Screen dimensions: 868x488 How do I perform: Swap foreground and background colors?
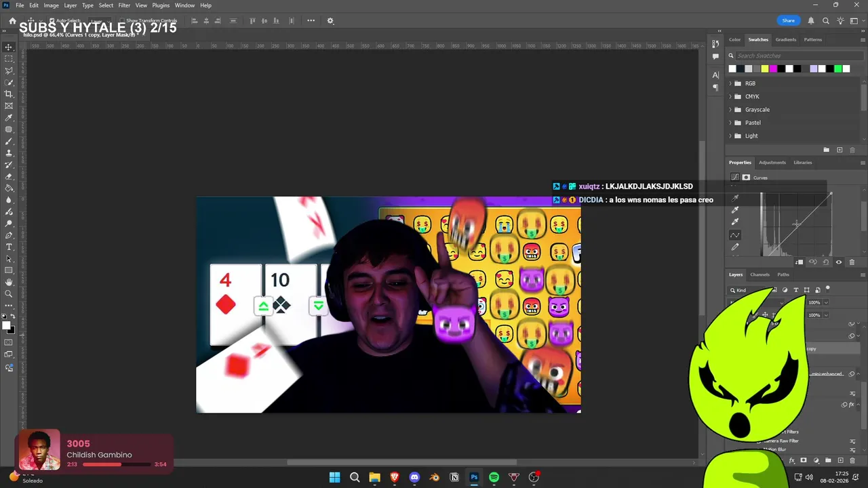pyautogui.click(x=13, y=317)
